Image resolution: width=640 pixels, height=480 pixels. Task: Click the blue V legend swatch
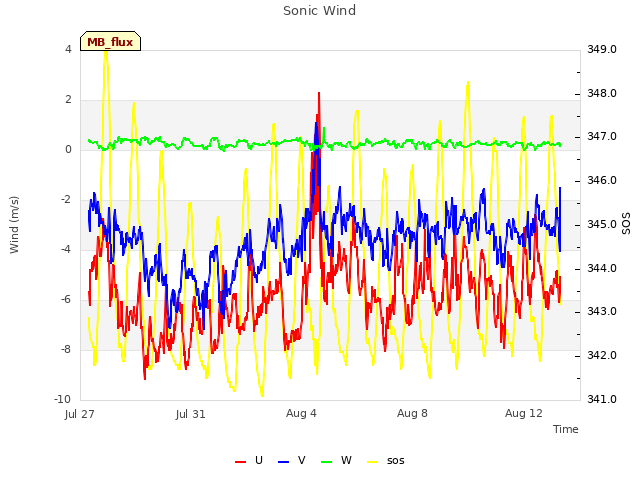(x=283, y=462)
